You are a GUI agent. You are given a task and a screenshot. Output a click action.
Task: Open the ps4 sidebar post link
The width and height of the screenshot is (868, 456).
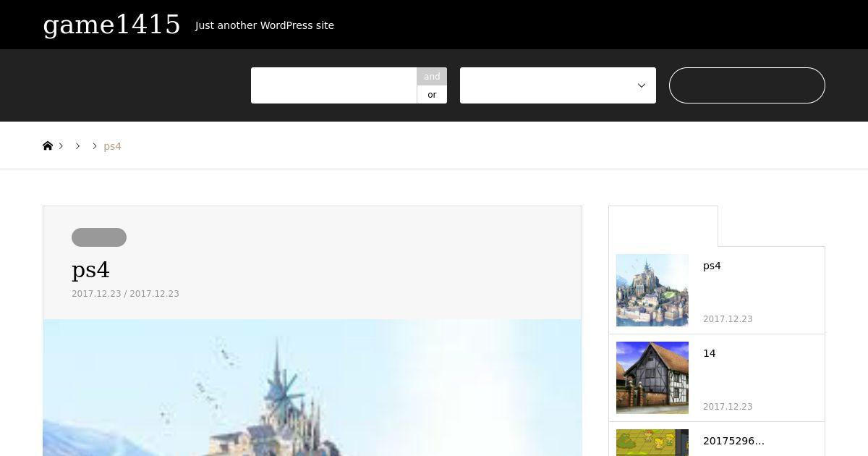[x=712, y=266]
